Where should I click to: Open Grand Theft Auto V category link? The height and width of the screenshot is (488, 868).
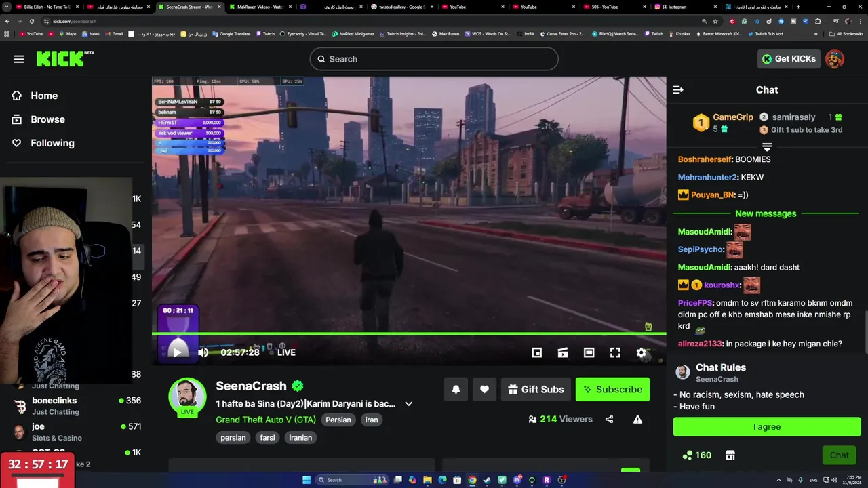pyautogui.click(x=266, y=420)
